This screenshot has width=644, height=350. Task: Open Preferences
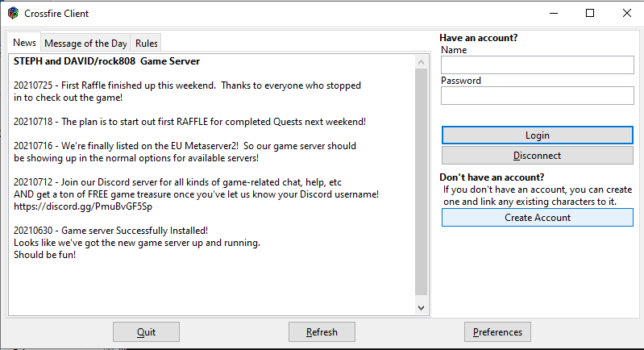pos(497,332)
